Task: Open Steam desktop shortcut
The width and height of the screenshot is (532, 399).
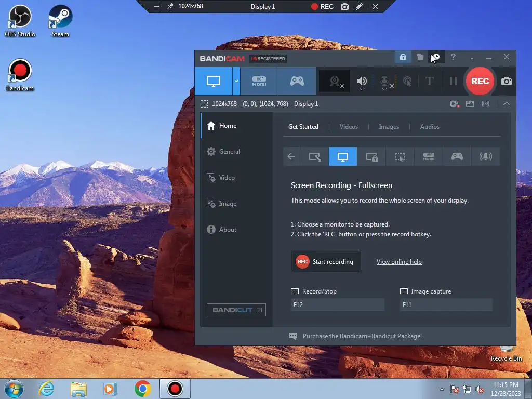Action: coord(60,21)
